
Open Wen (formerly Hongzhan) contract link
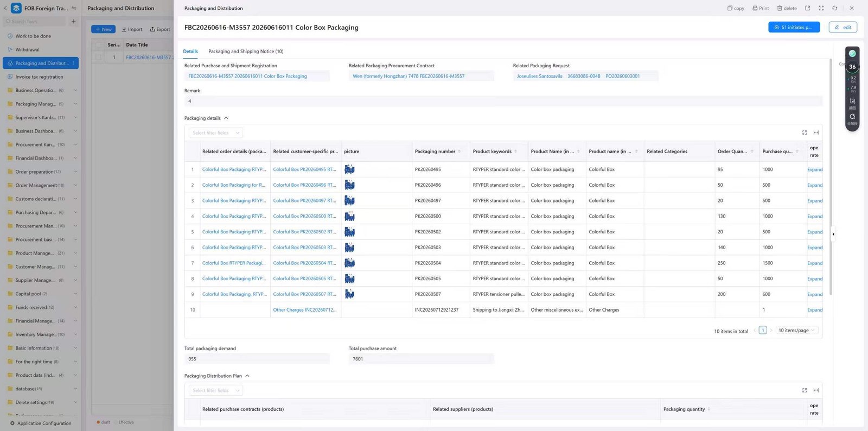tap(409, 76)
